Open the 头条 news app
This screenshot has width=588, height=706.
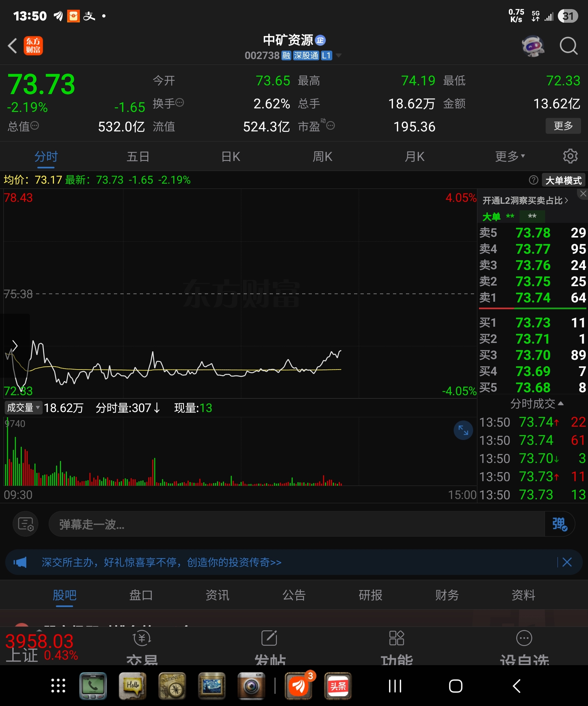tap(338, 686)
